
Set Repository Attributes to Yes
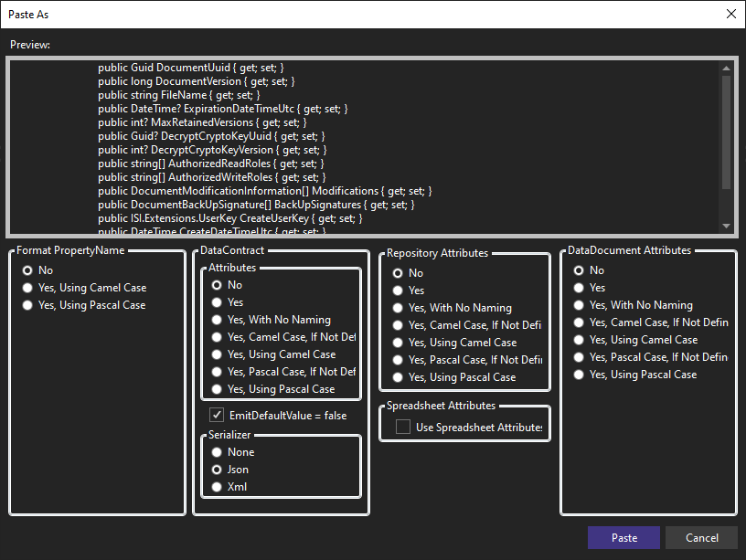point(398,291)
